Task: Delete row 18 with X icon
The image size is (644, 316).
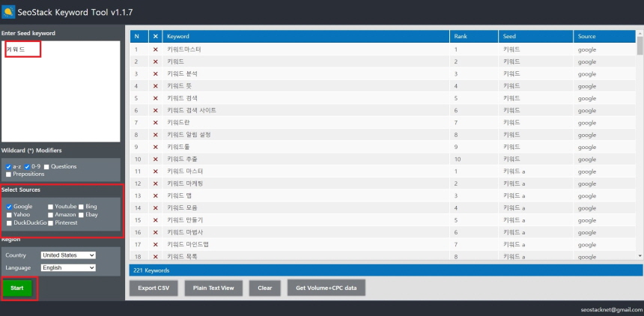Action: click(155, 256)
